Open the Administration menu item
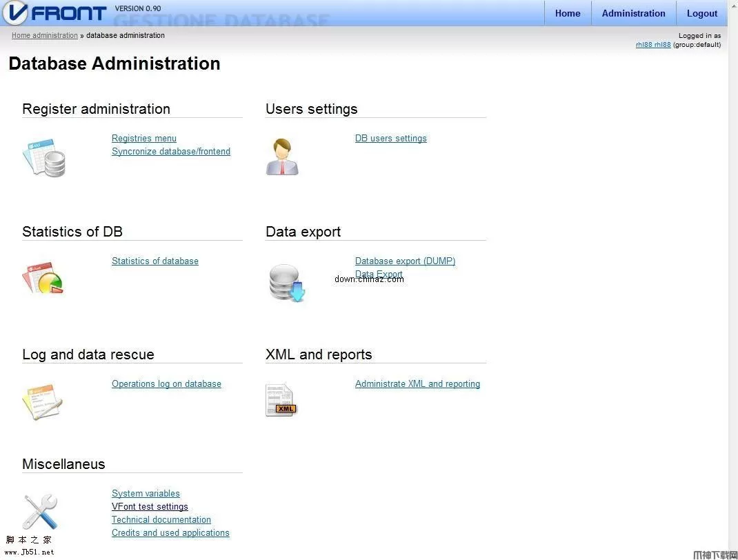This screenshot has width=738, height=560. coord(633,12)
